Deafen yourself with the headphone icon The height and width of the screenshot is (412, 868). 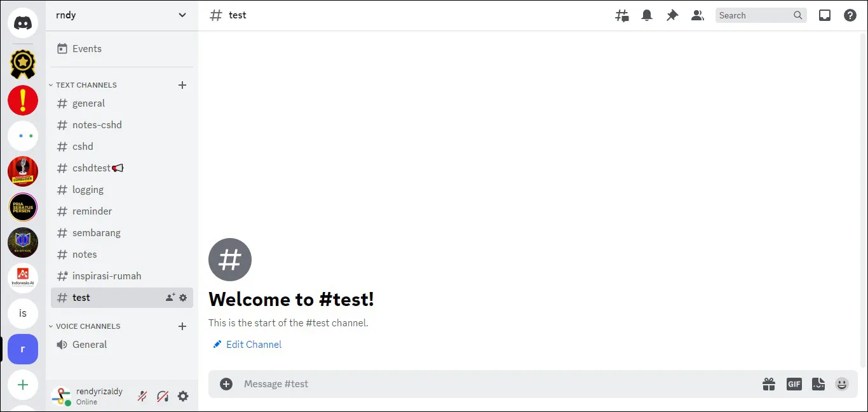pos(163,395)
